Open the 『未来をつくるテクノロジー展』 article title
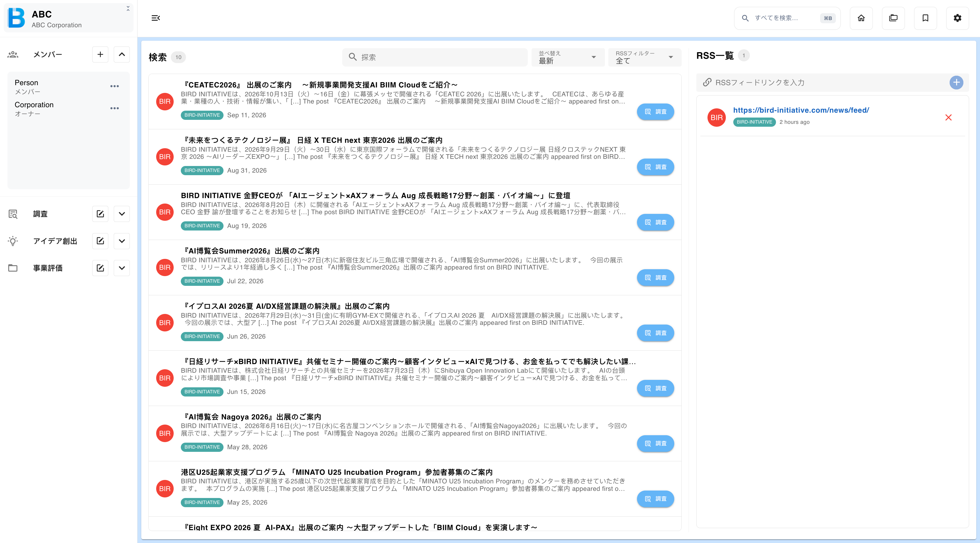This screenshot has height=543, width=980. (x=311, y=140)
